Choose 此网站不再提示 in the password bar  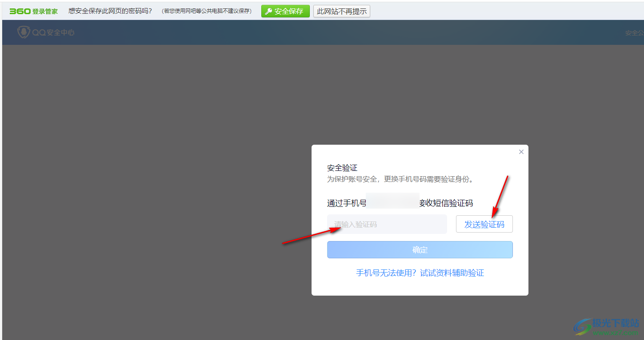pos(342,11)
